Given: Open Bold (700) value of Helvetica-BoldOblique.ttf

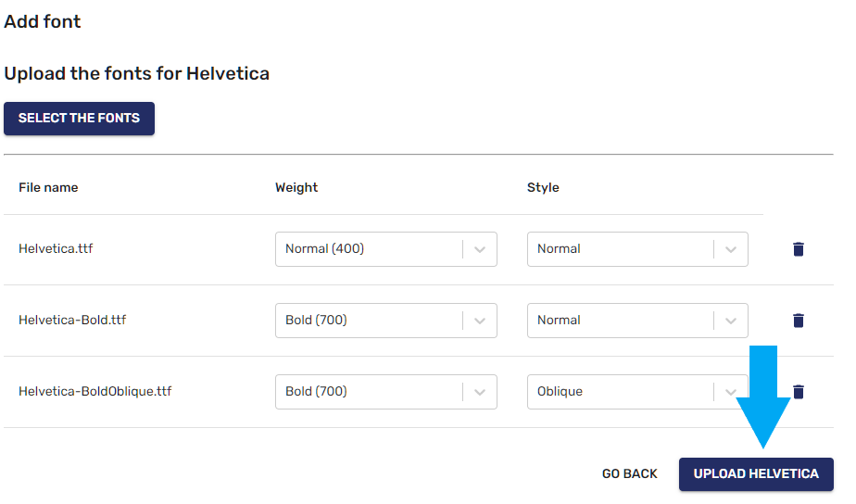Looking at the screenshot, I should [386, 392].
